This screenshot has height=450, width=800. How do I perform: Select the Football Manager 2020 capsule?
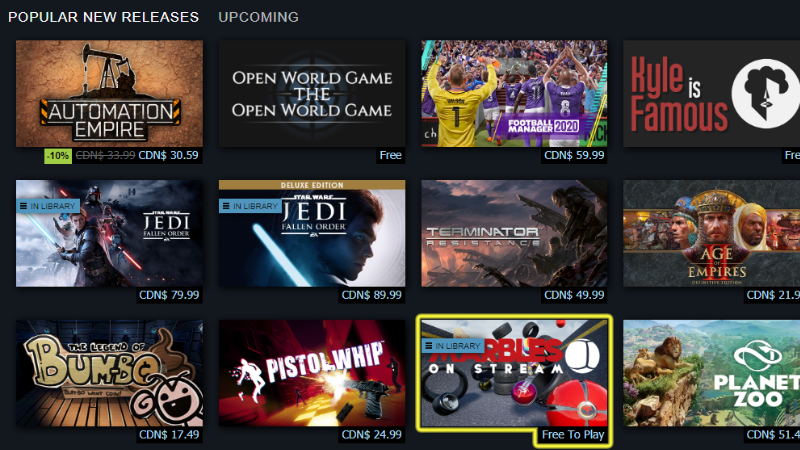[x=514, y=94]
